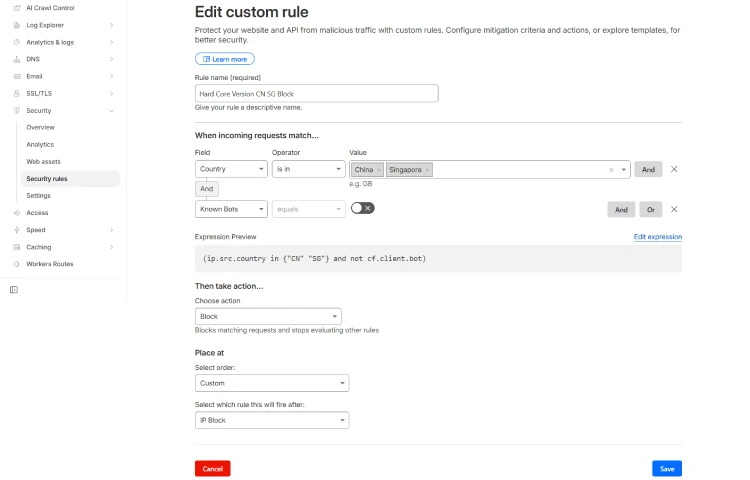This screenshot has height=480, width=750.
Task: Expand Log Explorer submenu chevron
Action: (111, 25)
